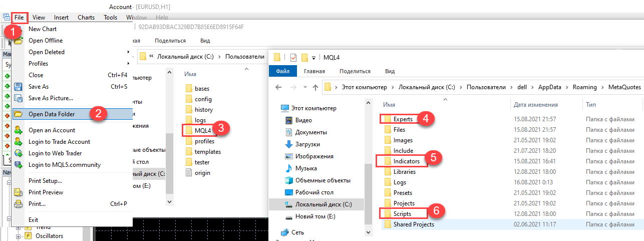Expand Oscillators tree node

[19, 235]
